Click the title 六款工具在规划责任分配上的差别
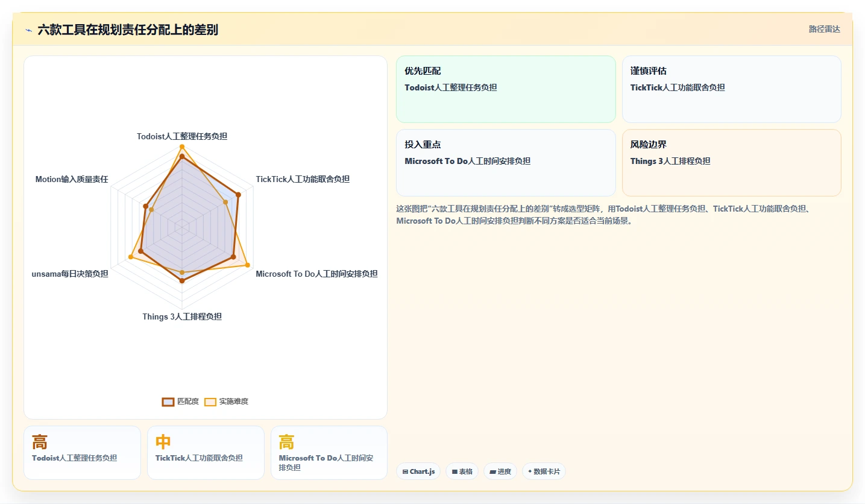 point(128,30)
